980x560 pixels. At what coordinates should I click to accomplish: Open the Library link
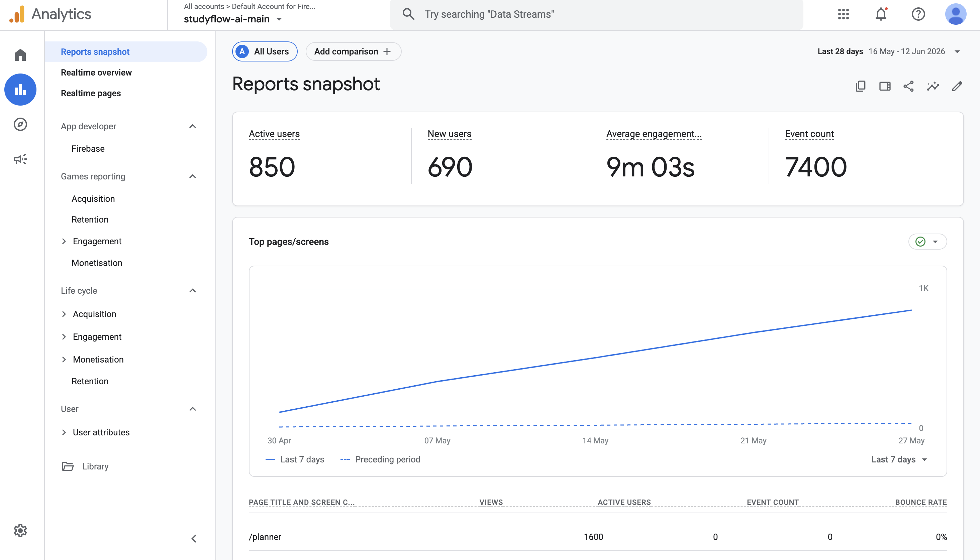pyautogui.click(x=95, y=466)
